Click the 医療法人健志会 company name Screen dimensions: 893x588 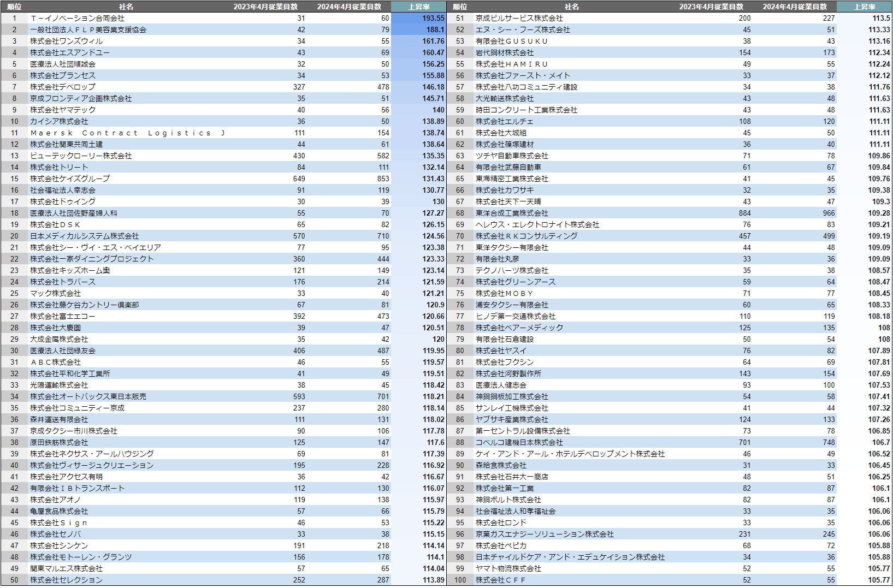501,385
